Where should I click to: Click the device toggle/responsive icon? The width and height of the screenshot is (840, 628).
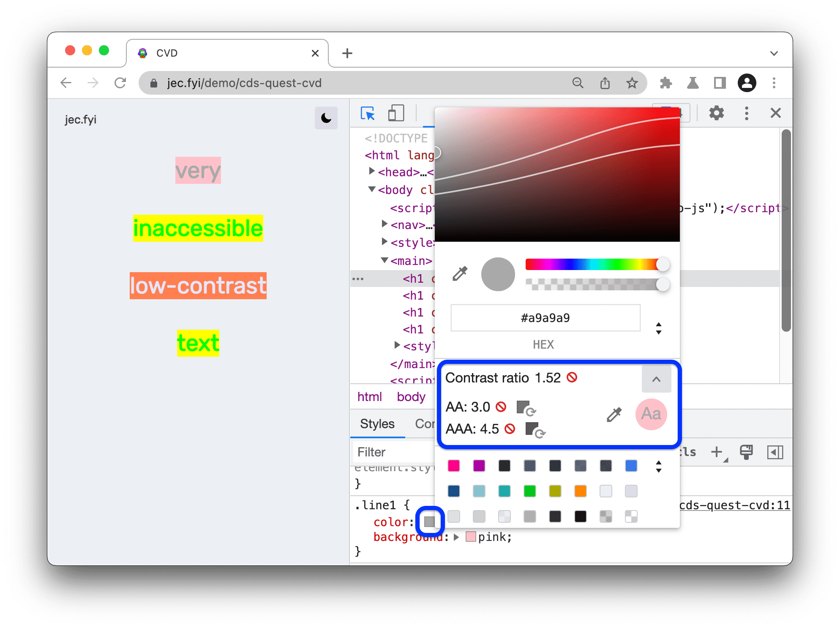click(397, 112)
